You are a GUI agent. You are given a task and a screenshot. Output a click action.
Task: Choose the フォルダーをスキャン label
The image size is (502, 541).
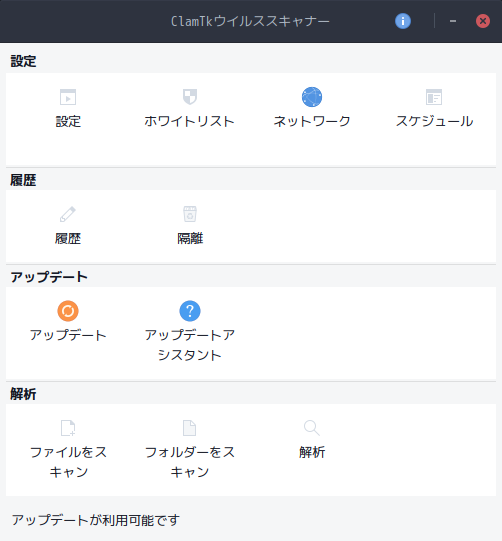coord(190,462)
